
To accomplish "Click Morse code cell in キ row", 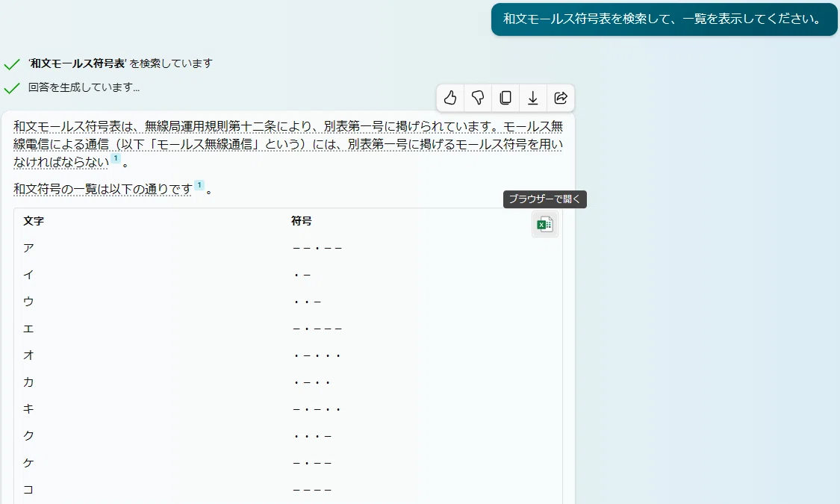I will 317,408.
